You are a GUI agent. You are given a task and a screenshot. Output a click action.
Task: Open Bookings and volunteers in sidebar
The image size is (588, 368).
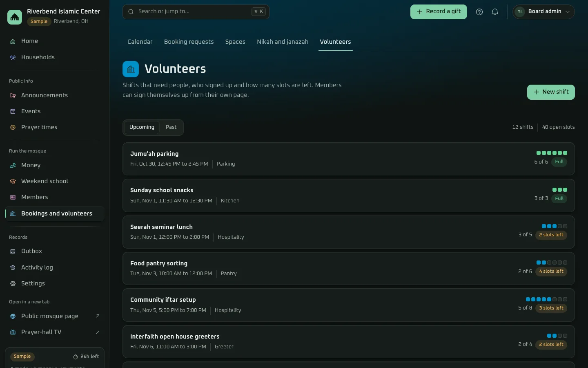[x=55, y=214]
